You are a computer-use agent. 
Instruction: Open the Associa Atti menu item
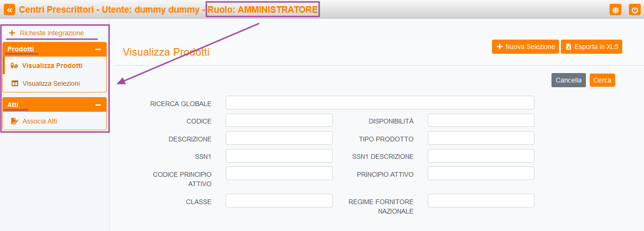(x=40, y=121)
